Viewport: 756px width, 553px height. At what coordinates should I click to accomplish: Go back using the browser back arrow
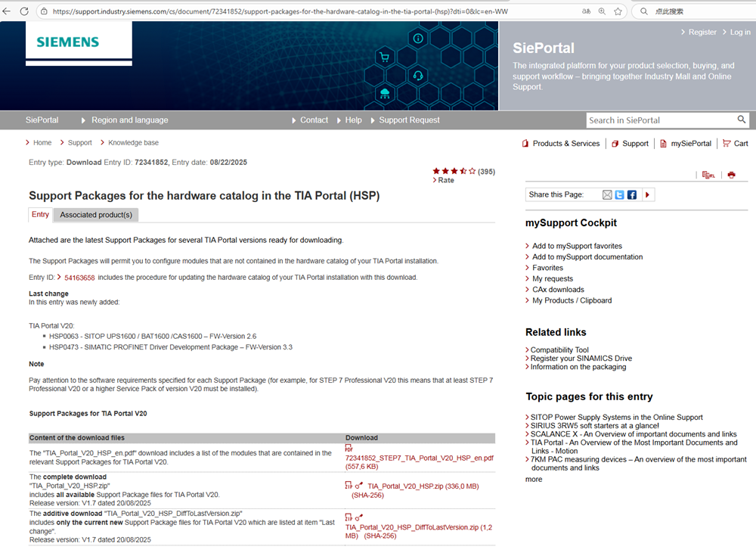click(7, 11)
